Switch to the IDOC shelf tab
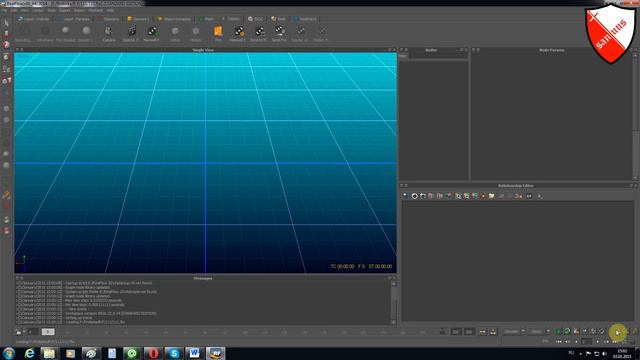Image resolution: width=640 pixels, height=360 pixels. [x=256, y=19]
